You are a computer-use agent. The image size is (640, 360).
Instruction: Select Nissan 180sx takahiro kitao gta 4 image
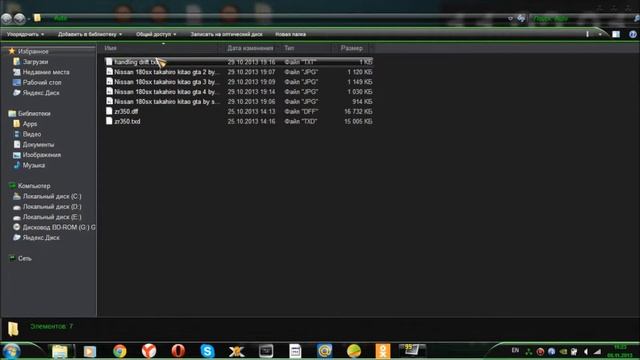[x=238, y=92]
